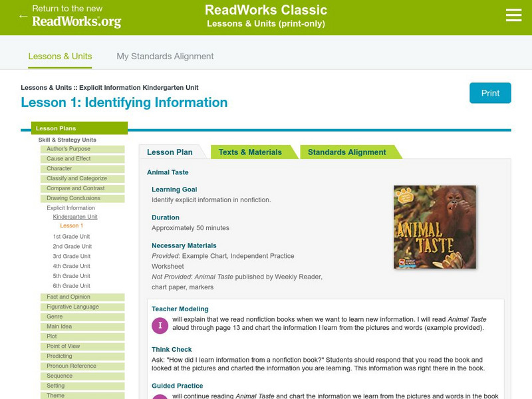Open the 4th Grade Unit
The width and height of the screenshot is (532, 399).
72,266
